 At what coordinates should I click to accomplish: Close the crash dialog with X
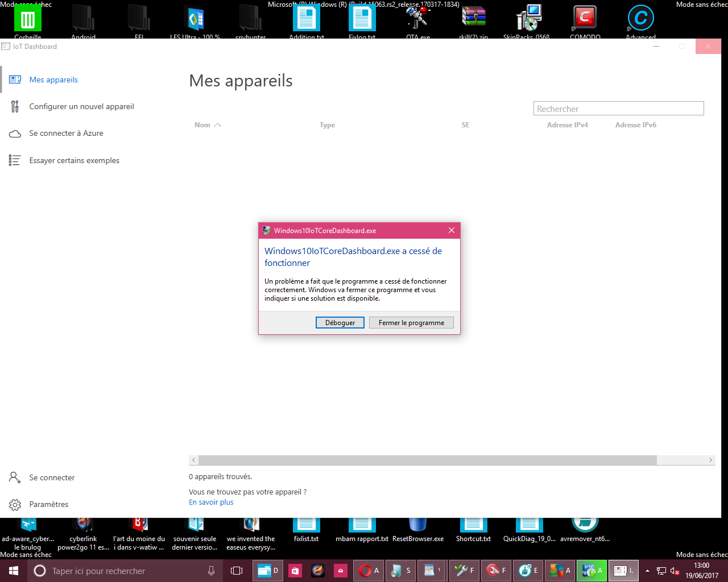click(x=451, y=230)
